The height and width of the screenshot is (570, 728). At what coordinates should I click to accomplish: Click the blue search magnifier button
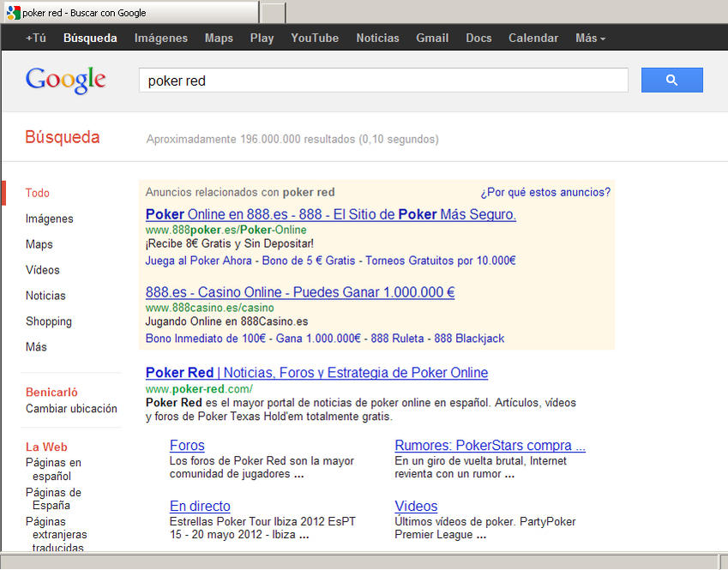tap(671, 80)
